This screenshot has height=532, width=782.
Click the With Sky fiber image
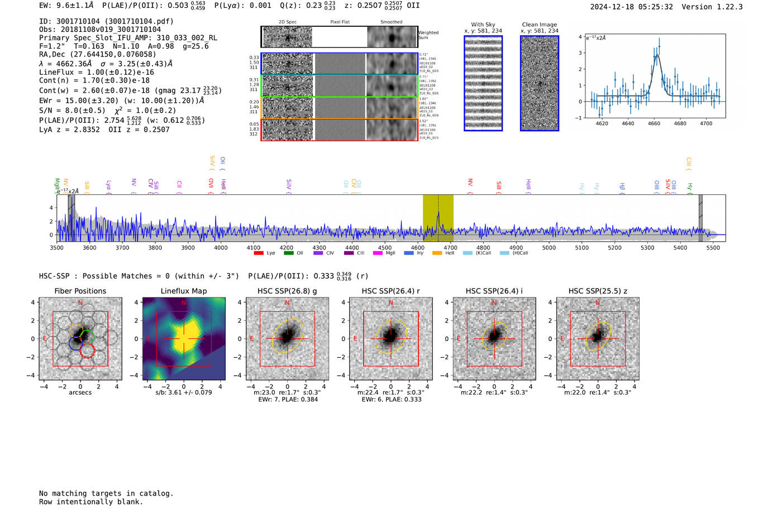(x=483, y=83)
